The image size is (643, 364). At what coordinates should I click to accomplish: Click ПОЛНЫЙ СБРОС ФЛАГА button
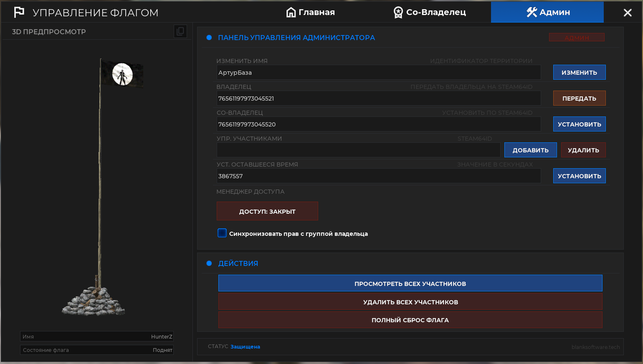coord(410,320)
